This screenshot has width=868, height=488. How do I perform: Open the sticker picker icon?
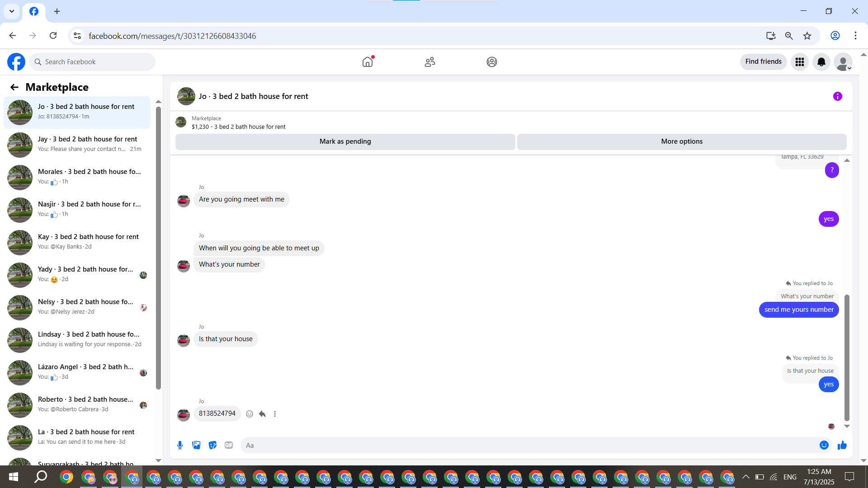tap(212, 445)
